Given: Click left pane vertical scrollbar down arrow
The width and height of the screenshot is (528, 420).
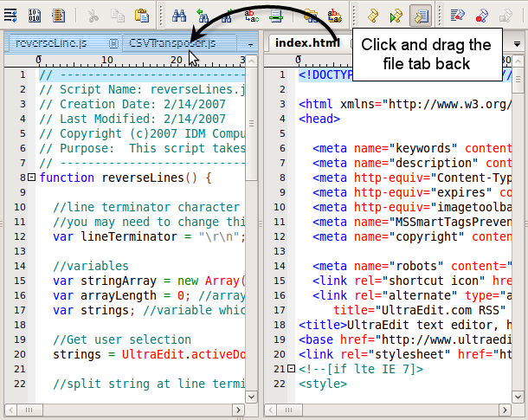Looking at the screenshot, I should click(x=251, y=397).
